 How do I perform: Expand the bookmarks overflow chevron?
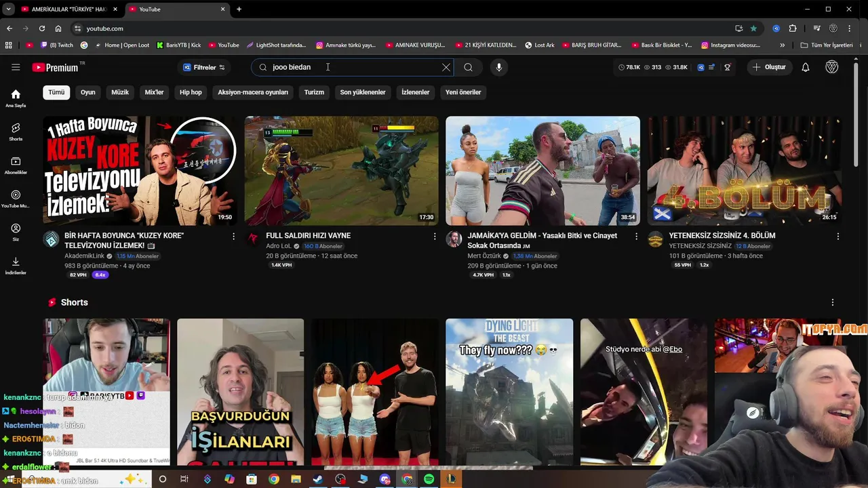tap(782, 45)
